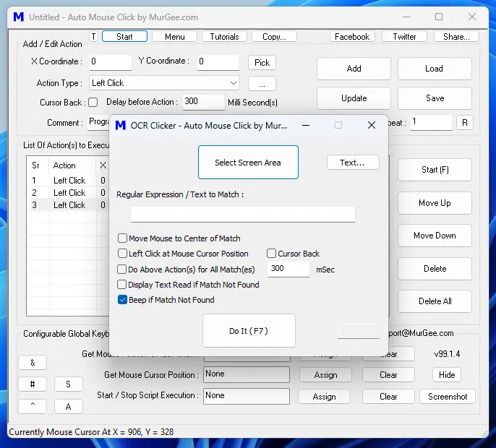Click the # button
This screenshot has width=496, height=448.
click(33, 384)
